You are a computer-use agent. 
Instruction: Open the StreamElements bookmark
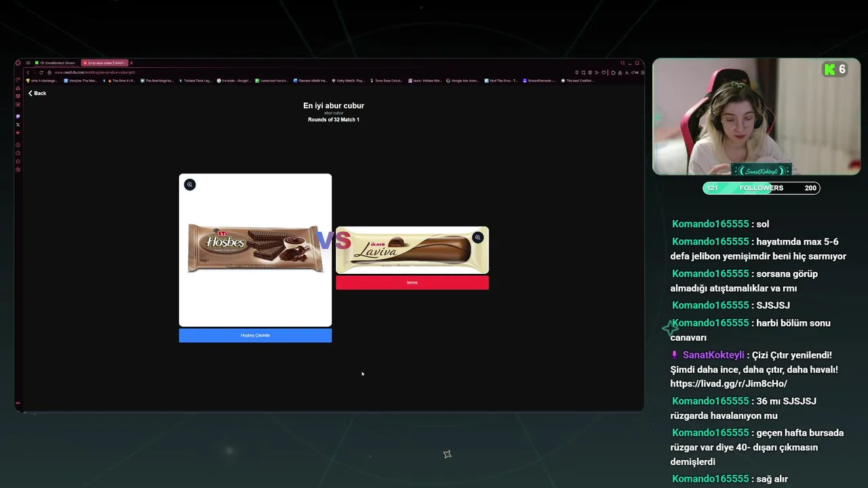coord(540,81)
